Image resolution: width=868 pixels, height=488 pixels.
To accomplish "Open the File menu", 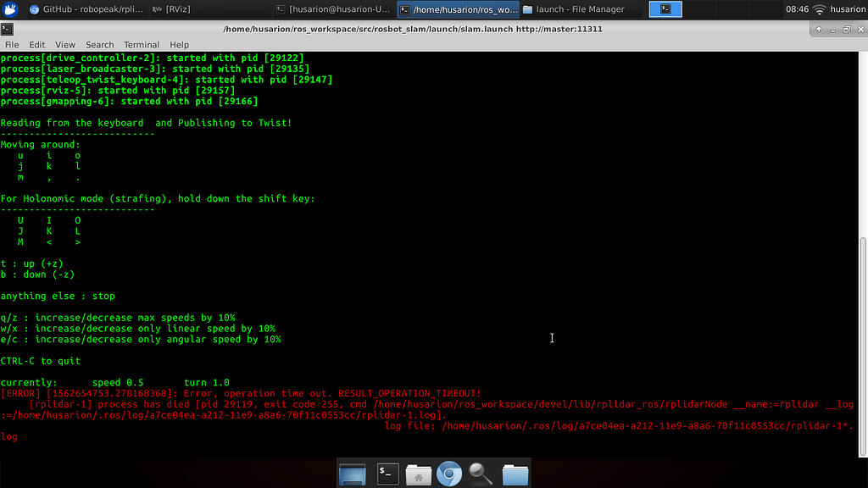I will [12, 45].
